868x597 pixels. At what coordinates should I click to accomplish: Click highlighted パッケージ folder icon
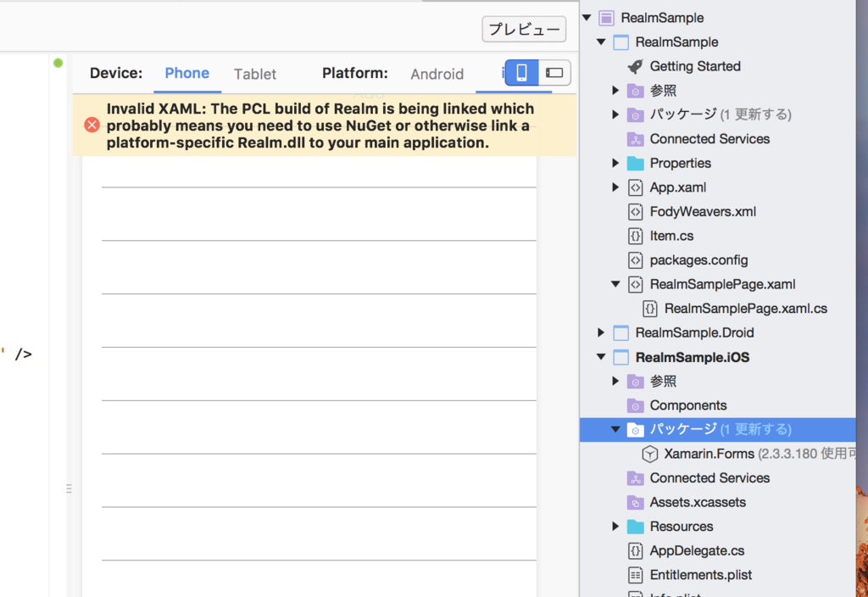[636, 430]
